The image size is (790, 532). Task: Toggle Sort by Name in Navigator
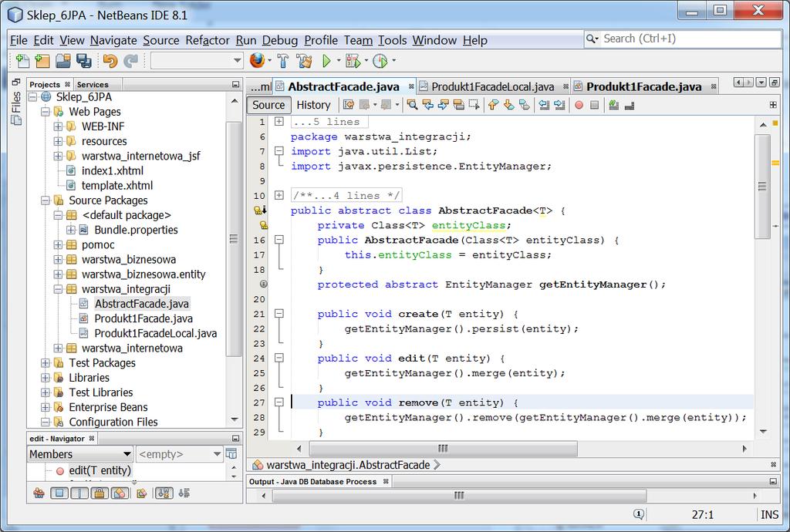click(164, 493)
